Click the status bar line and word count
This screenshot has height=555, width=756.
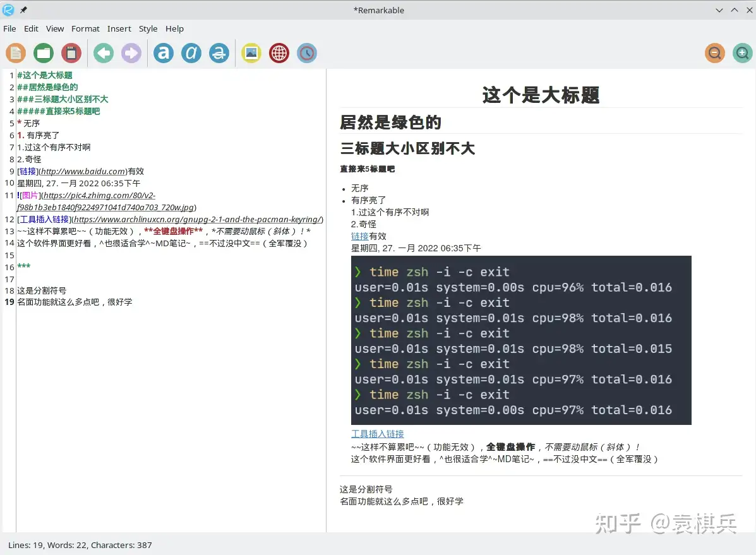(80, 546)
